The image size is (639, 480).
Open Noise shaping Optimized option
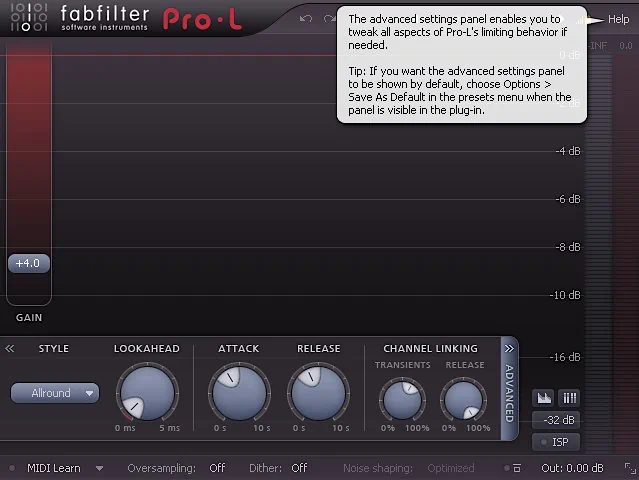tap(451, 468)
